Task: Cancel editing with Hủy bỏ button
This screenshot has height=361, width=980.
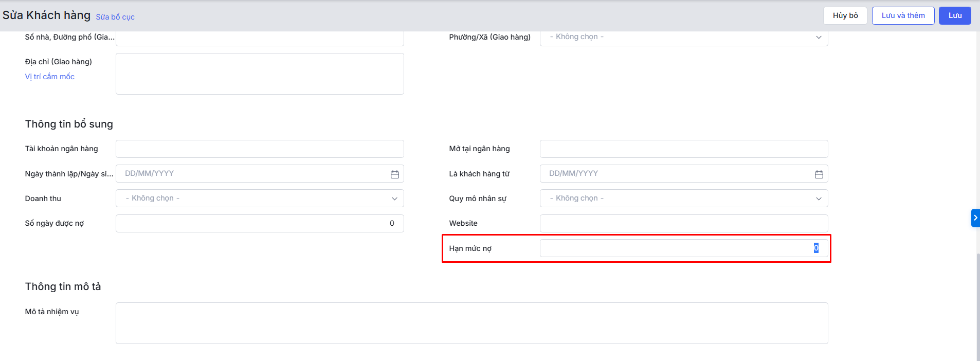Action: [x=845, y=15]
